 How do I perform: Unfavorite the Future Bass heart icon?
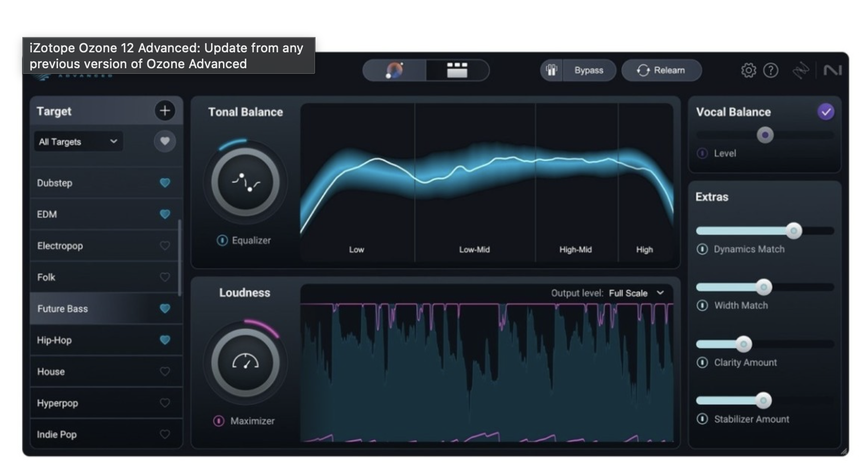pos(165,309)
